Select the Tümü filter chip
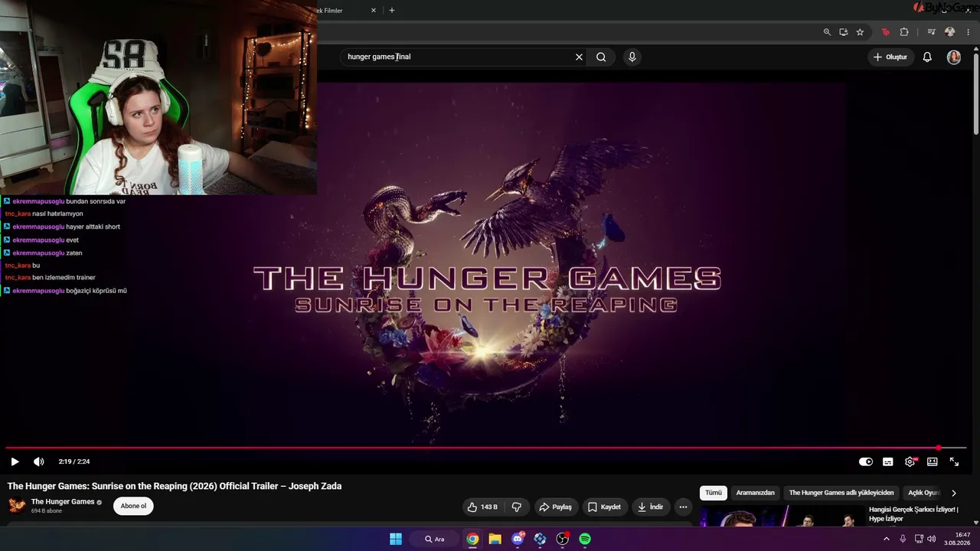Screen dimensions: 980x551 click(714, 493)
